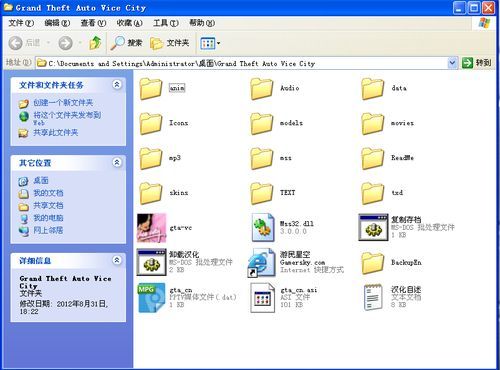Select the skins folder
The image size is (500, 370).
pos(164,193)
